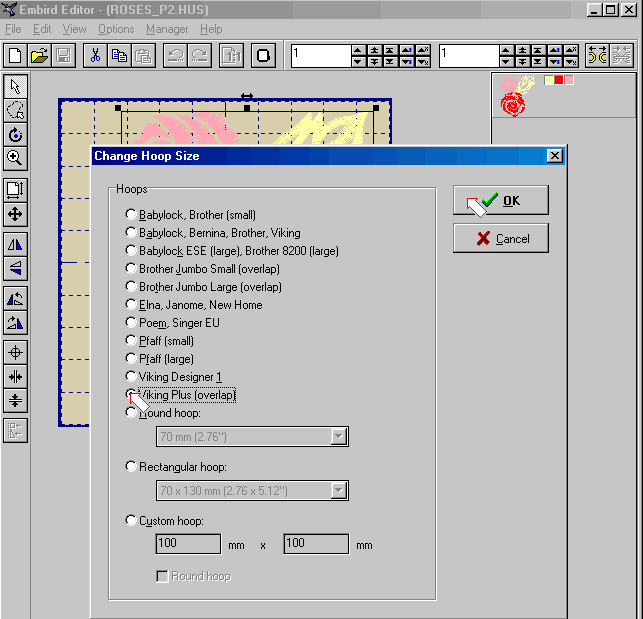
Task: Select Brother Jumbo Small (overlap) option
Action: coord(203,269)
